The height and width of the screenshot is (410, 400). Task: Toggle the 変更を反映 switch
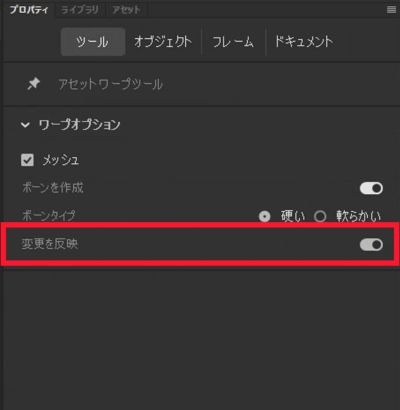[371, 245]
